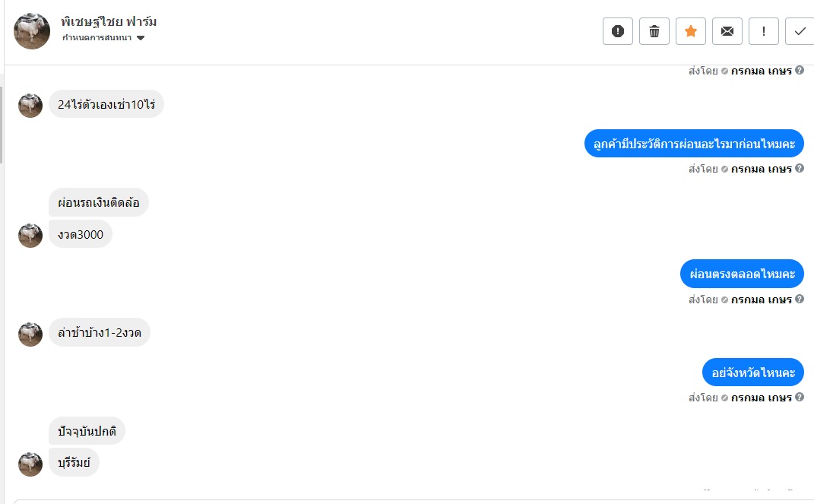Select the blue "อยู่จังหวัดไหนคะ" message
Screen dimensions: 814x504
tap(753, 372)
